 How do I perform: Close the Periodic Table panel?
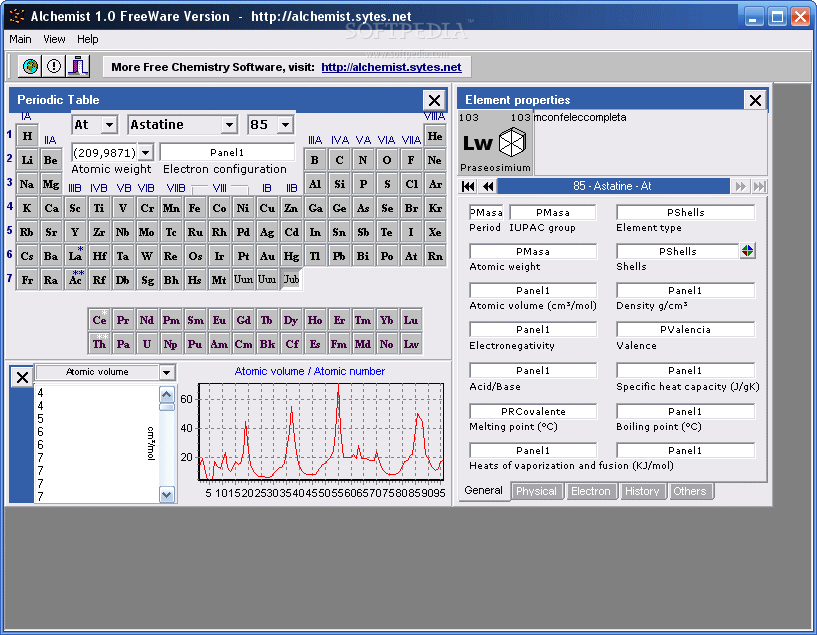(434, 100)
